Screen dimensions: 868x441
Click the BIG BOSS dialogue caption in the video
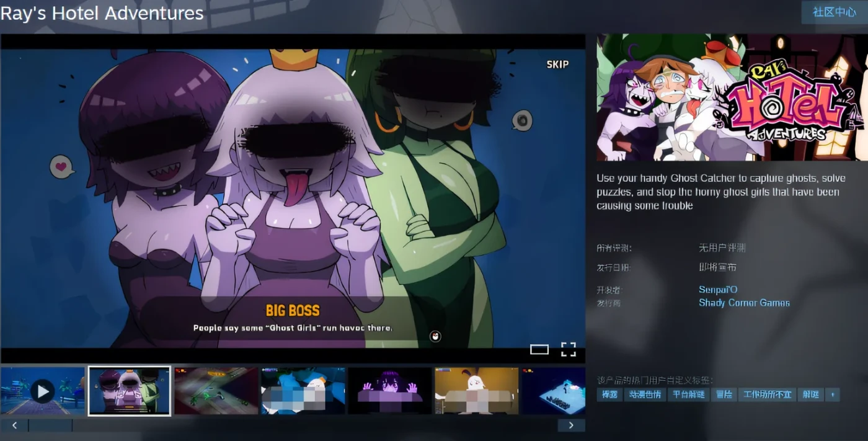tap(293, 310)
